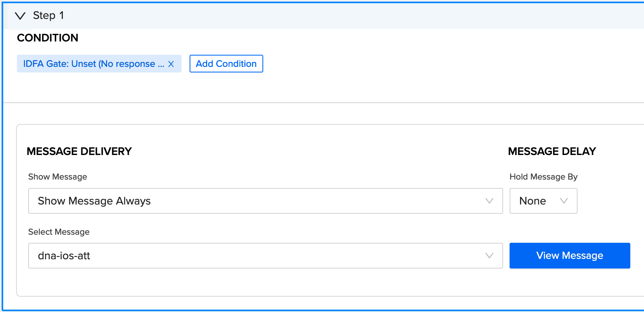The image size is (644, 312).
Task: Click the arrow icon in Select Message dropdown
Action: [489, 256]
